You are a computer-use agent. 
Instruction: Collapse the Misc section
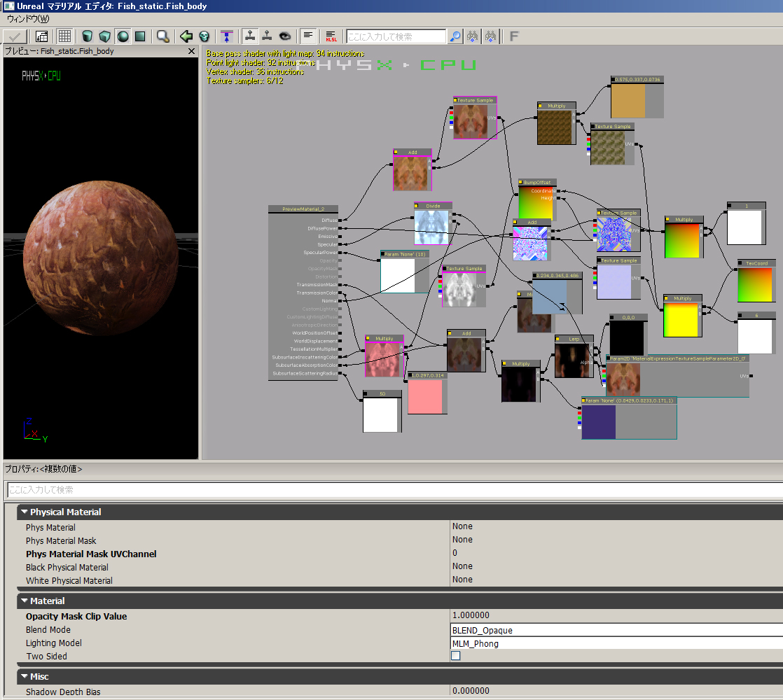pyautogui.click(x=25, y=676)
